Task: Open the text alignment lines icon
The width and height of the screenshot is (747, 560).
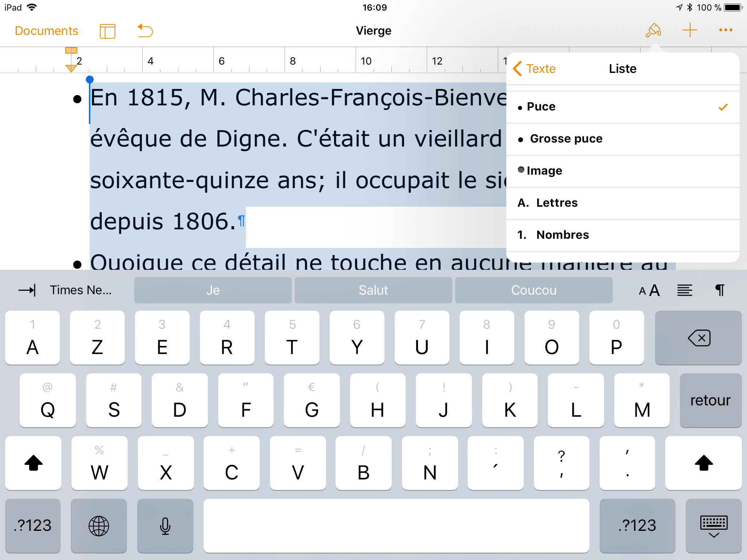Action: 685,290
